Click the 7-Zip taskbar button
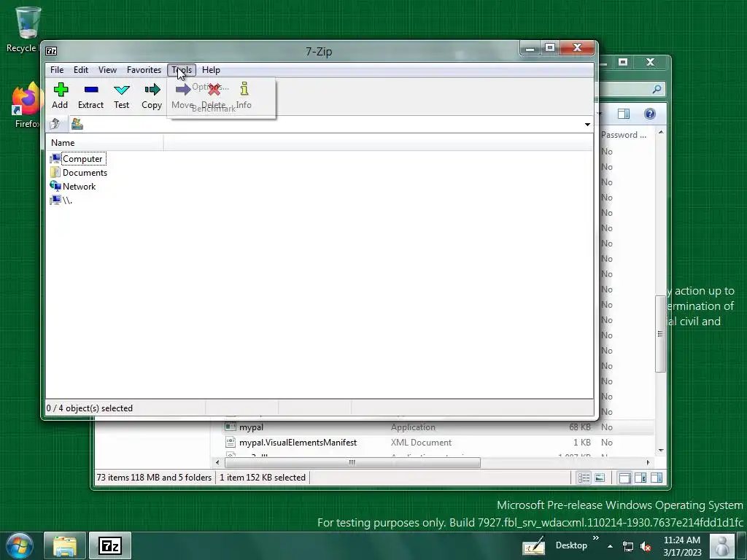Screen dimensions: 747x560 click(x=110, y=545)
